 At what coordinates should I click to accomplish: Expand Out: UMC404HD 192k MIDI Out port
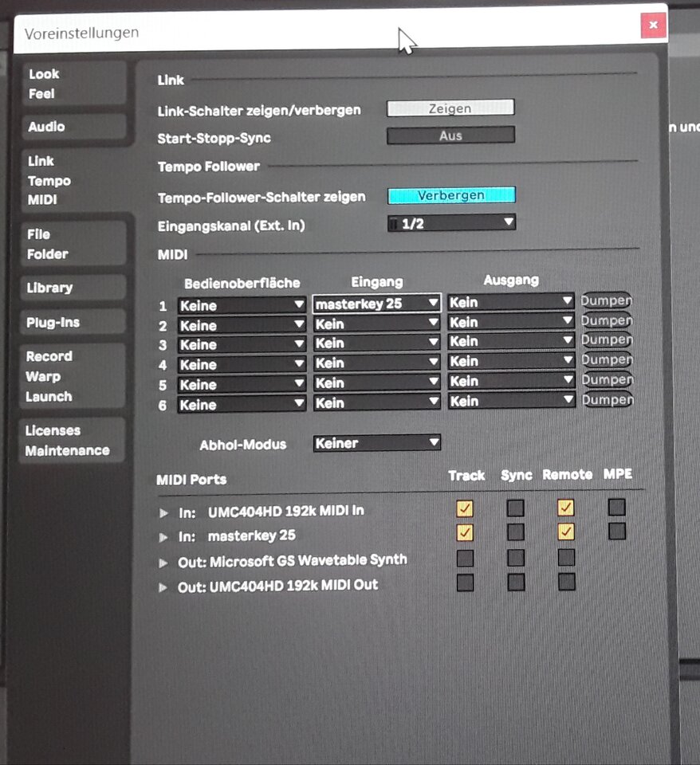point(163,587)
